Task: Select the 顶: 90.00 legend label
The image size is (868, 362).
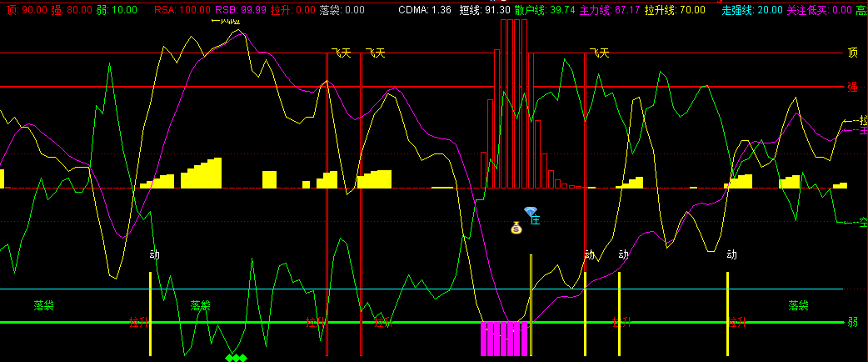Action: pos(23,10)
